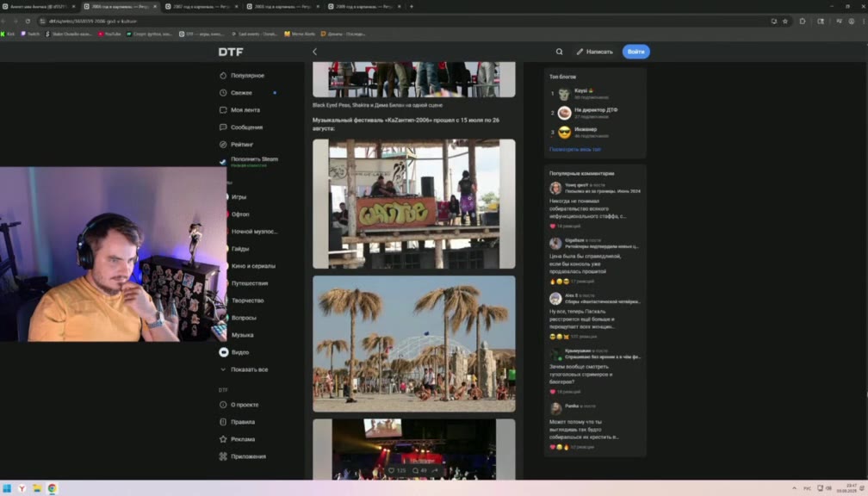Select the Игры topic in sidebar
Image resolution: width=868 pixels, height=496 pixels.
click(239, 196)
